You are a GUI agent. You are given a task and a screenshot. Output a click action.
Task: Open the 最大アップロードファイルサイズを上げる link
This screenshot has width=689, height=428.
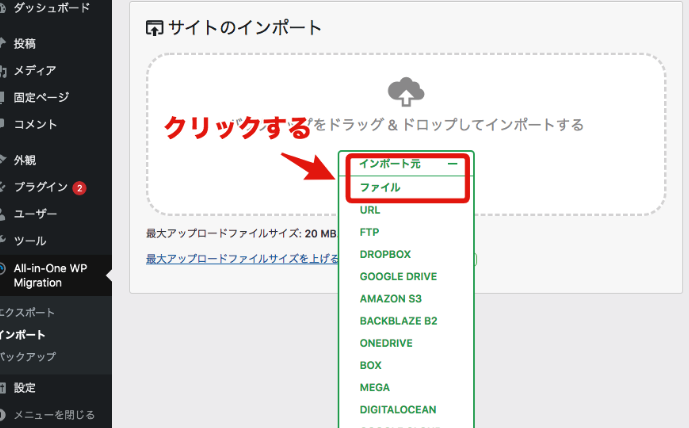point(242,259)
